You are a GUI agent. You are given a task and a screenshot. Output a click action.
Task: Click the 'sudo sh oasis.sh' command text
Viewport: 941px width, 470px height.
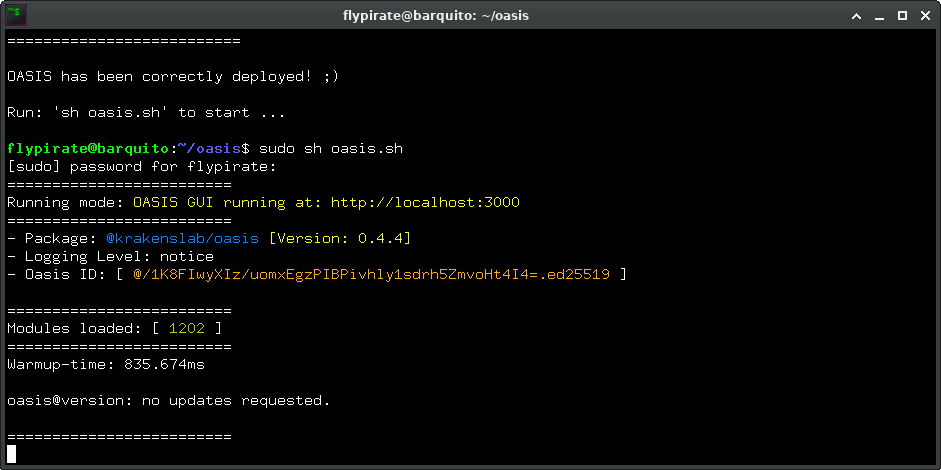[x=331, y=148]
